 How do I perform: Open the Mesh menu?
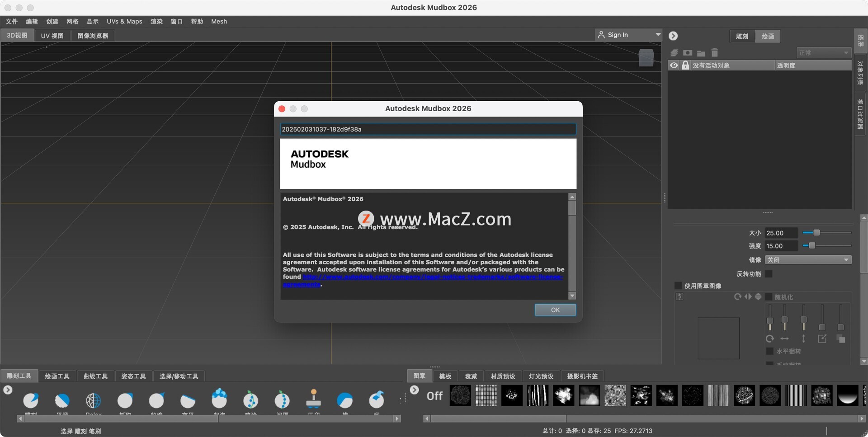coord(219,21)
